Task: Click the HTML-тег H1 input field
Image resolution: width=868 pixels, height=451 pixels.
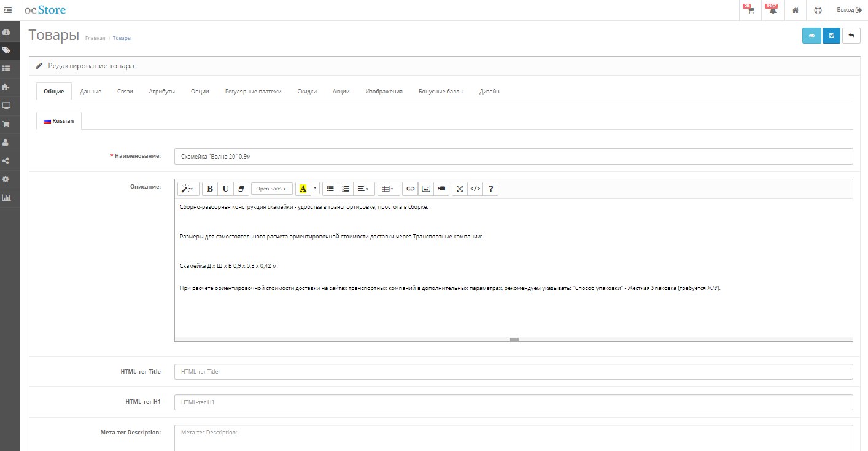Action: (x=514, y=402)
